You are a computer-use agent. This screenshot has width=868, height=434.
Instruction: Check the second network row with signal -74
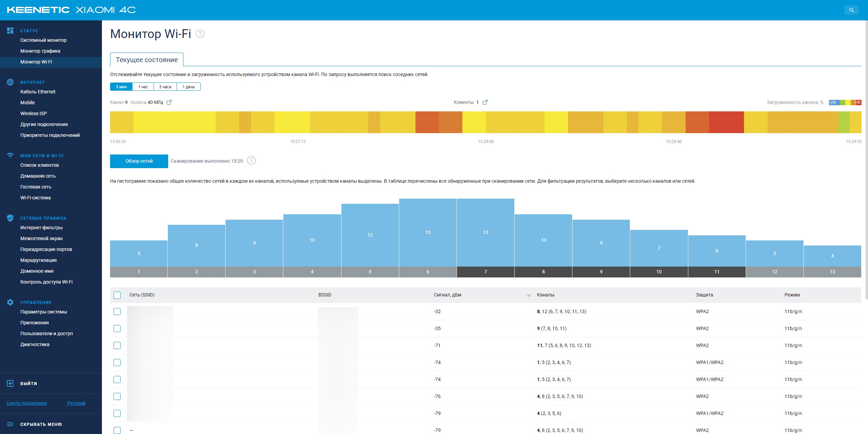coord(117,380)
